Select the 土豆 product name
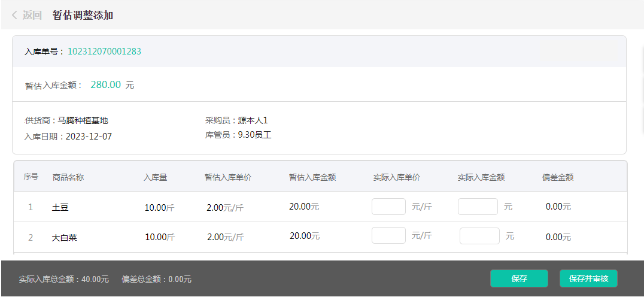Viewport: 644px width, 297px height. (60, 208)
